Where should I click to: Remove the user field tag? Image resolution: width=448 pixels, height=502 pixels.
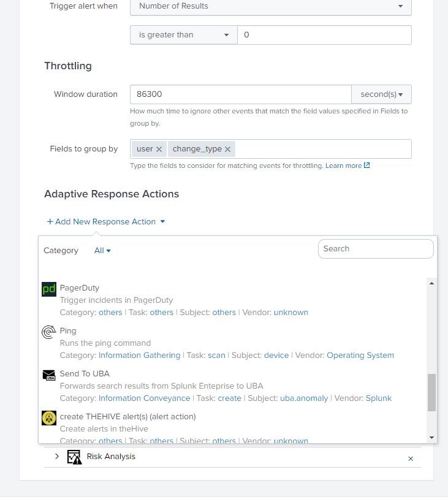point(159,149)
